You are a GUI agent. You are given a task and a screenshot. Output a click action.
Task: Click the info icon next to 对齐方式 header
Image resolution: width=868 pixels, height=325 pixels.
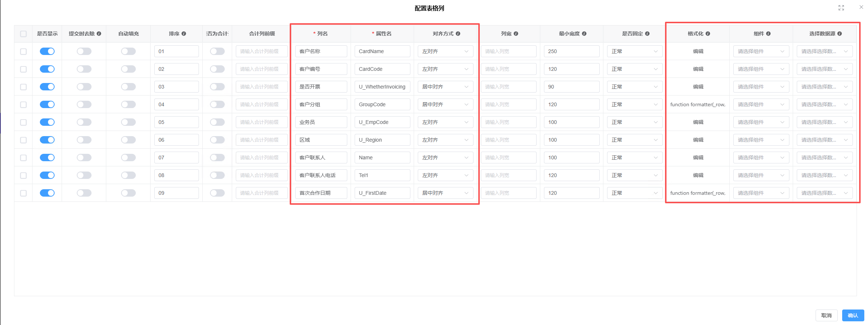click(458, 34)
